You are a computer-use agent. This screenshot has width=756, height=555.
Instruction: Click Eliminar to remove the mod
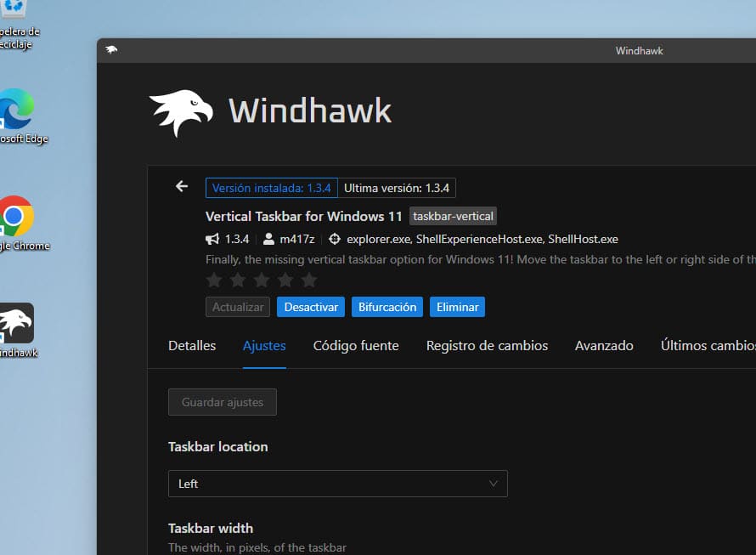[458, 307]
